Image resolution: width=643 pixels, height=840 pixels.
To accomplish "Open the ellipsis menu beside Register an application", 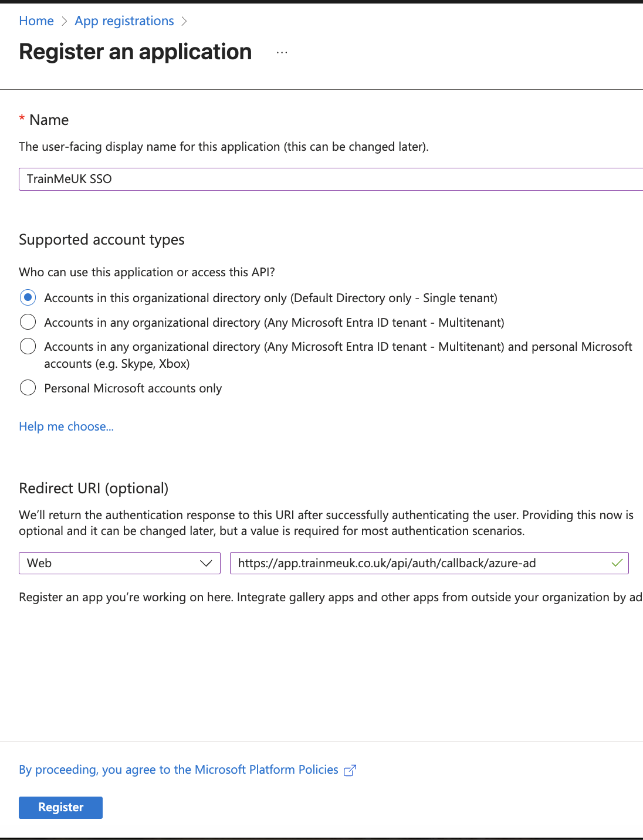I will (x=282, y=52).
